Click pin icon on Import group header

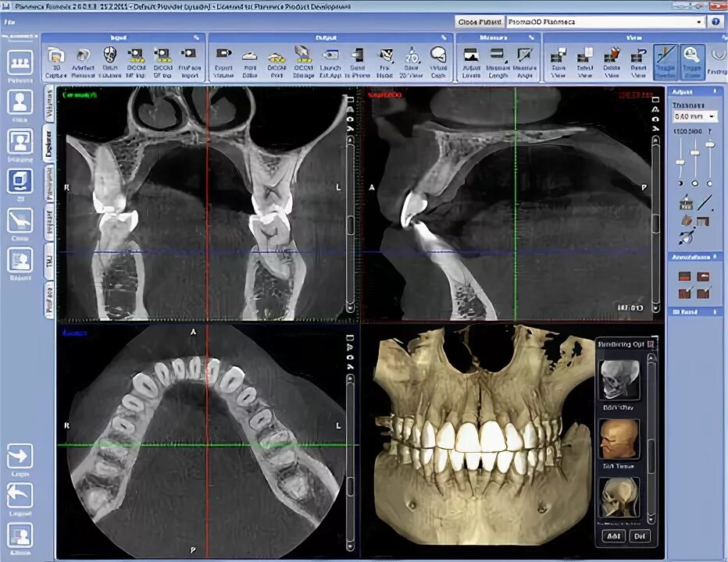(x=196, y=37)
